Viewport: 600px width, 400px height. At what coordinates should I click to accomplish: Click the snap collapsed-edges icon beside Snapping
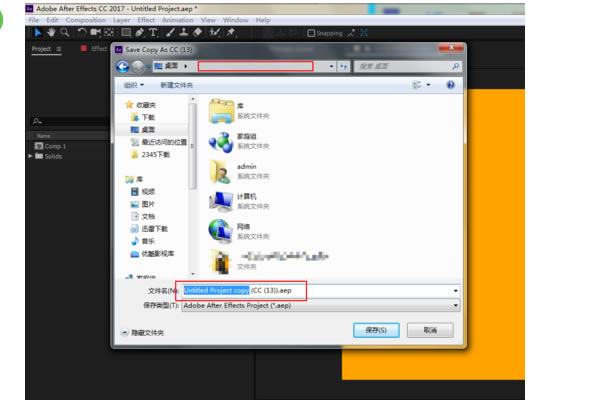click(351, 33)
